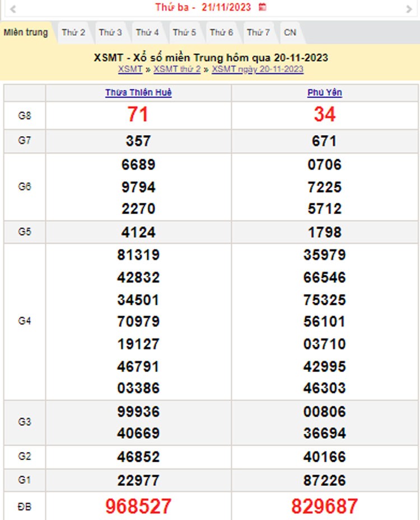Image resolution: width=420 pixels, height=520 pixels.
Task: Click the date text 21/11/2023
Action: tap(226, 7)
